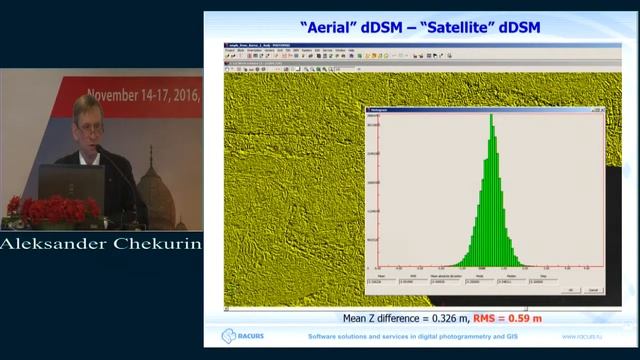
Task: Click Cancel in the Histogram dialog
Action: tap(593, 290)
